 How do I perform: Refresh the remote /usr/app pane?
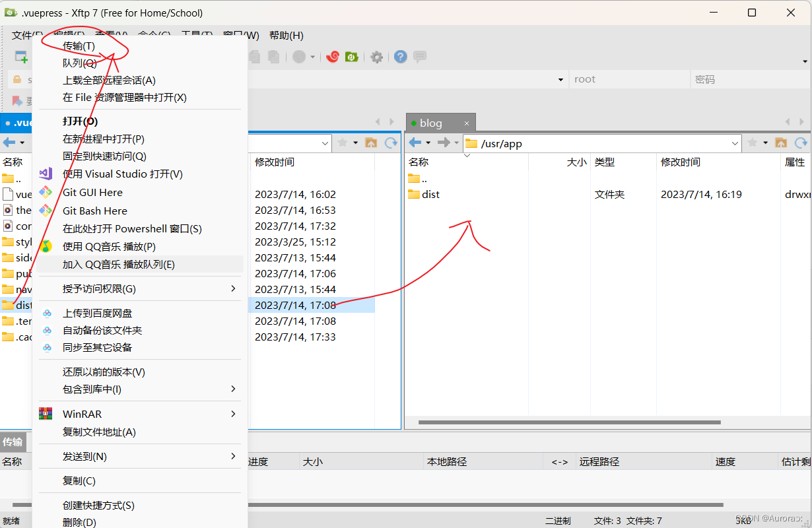(801, 143)
